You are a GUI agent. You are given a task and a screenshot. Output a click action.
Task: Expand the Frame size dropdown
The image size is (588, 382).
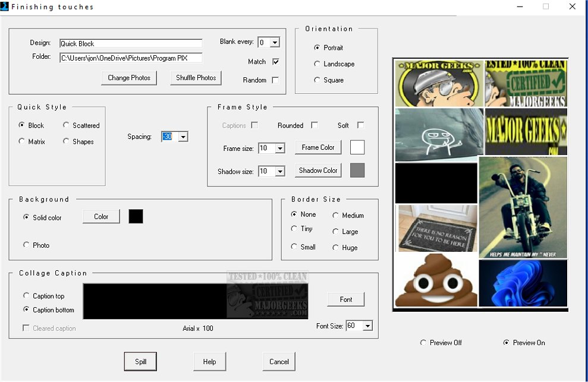pos(280,149)
